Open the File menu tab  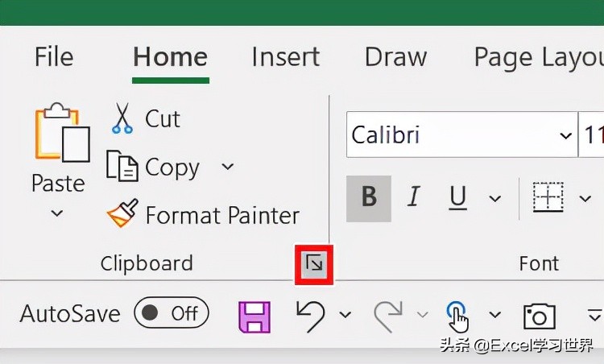point(54,57)
